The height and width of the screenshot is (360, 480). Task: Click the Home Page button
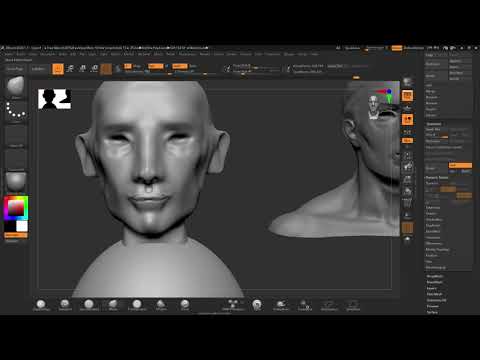[x=15, y=69]
